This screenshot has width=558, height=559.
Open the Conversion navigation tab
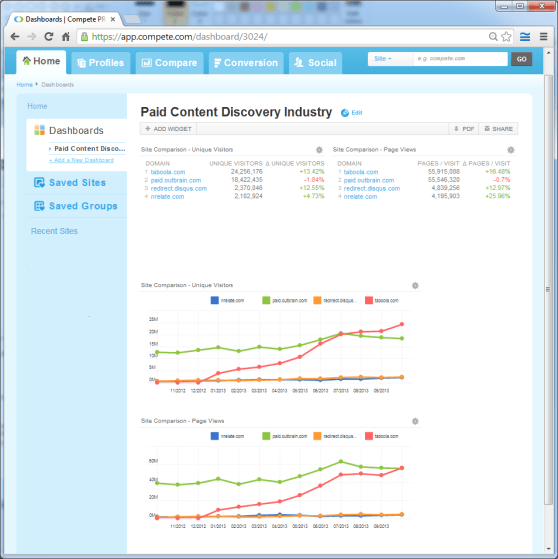coord(246,63)
